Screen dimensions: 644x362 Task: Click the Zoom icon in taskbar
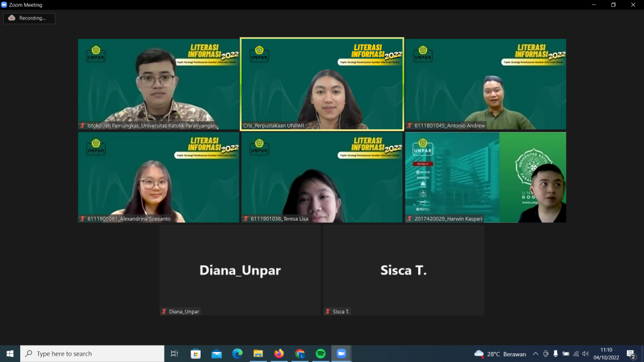[341, 354]
